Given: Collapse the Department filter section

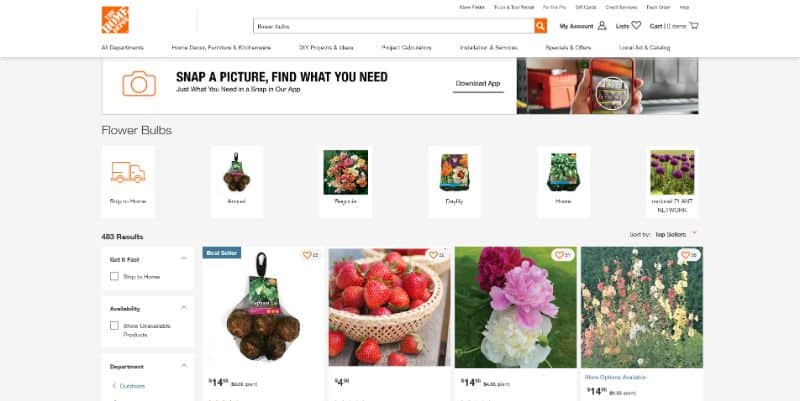Looking at the screenshot, I should pyautogui.click(x=184, y=366).
